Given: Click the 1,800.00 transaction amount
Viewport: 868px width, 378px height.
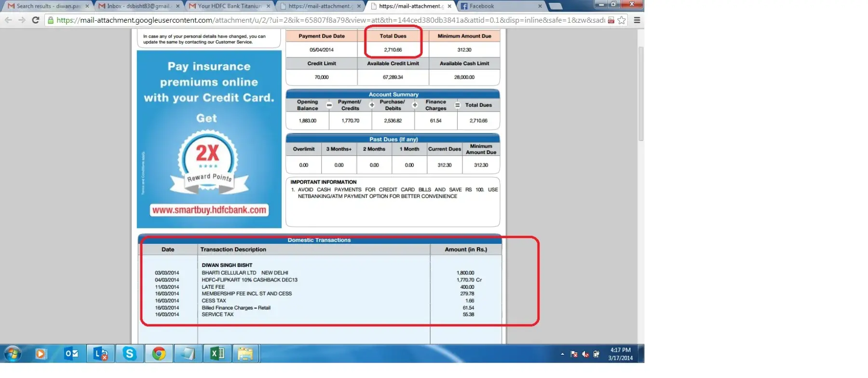Looking at the screenshot, I should click(465, 273).
